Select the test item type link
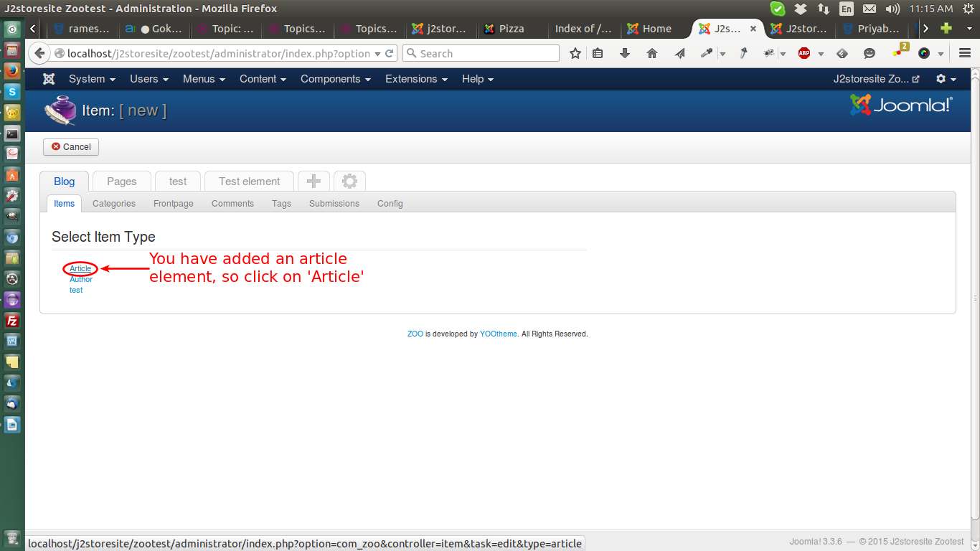The image size is (980, 551). click(x=76, y=290)
